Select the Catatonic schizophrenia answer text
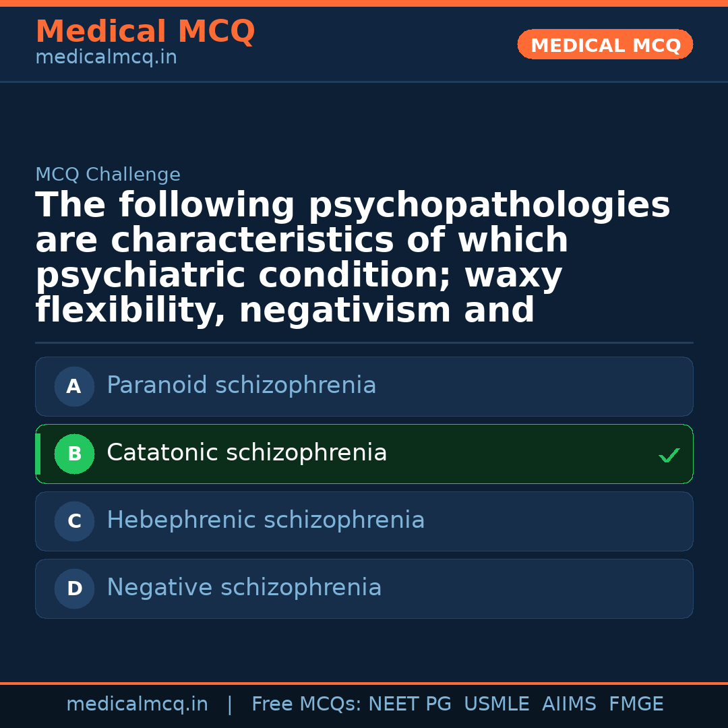The width and height of the screenshot is (728, 728). (x=247, y=453)
